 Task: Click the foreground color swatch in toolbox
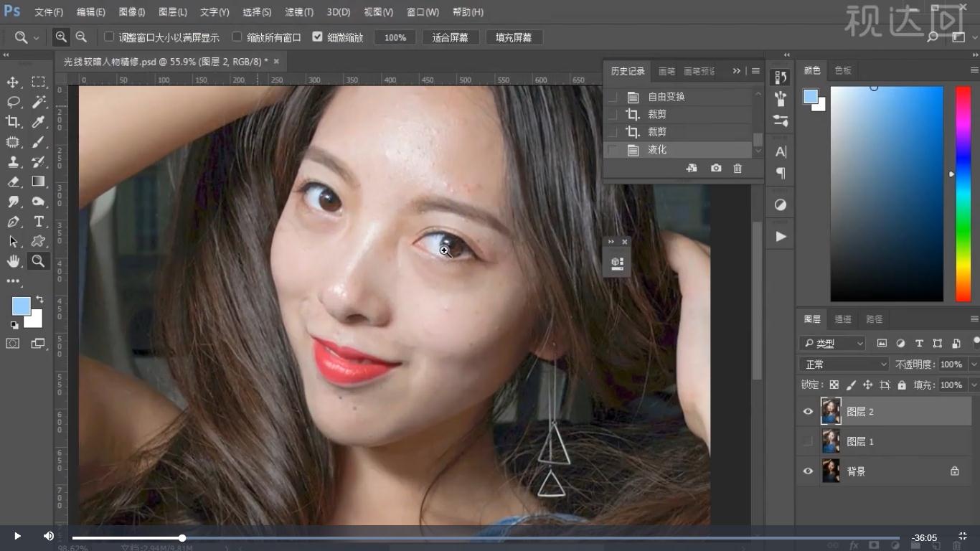(x=21, y=306)
